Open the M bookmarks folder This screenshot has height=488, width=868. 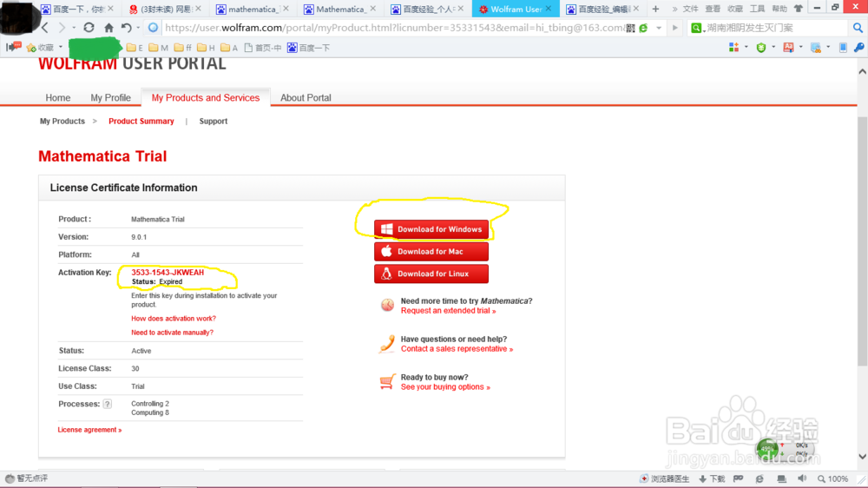[x=158, y=48]
